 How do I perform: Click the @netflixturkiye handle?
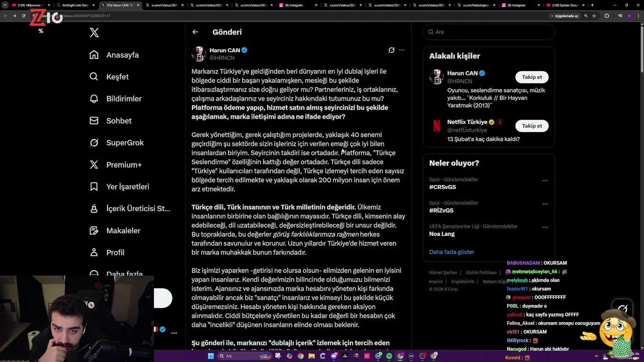point(467,130)
